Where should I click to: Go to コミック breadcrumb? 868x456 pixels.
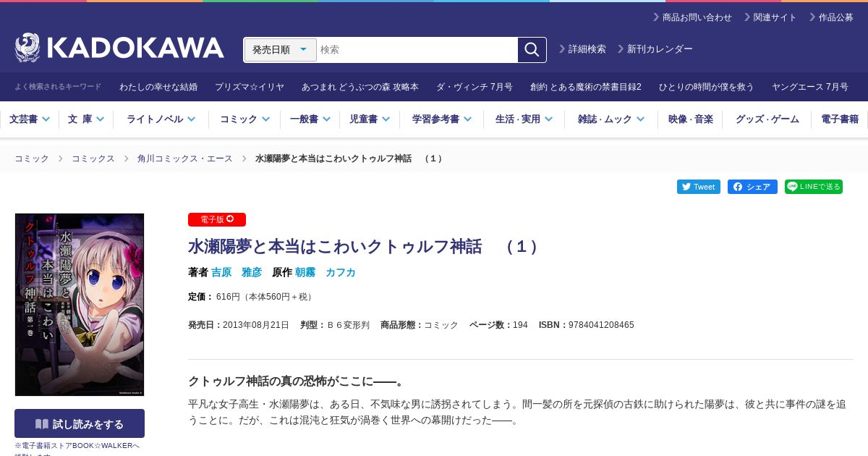(x=32, y=159)
